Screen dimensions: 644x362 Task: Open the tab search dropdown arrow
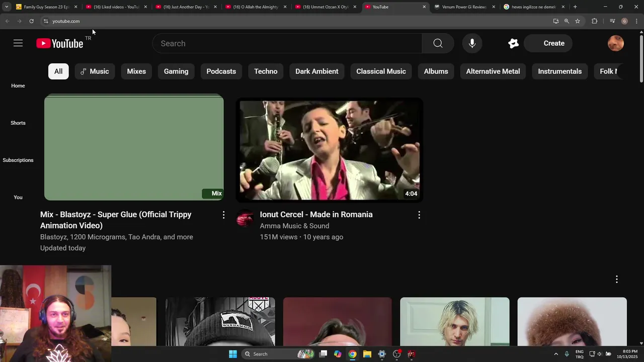[7, 7]
